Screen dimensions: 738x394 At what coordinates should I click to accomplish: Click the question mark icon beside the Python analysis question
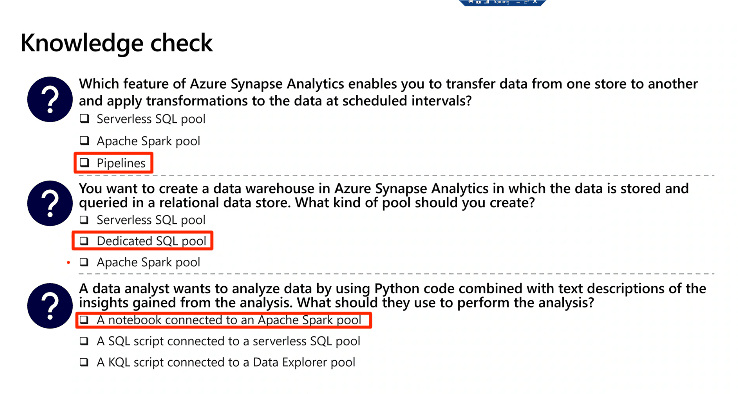click(x=49, y=306)
